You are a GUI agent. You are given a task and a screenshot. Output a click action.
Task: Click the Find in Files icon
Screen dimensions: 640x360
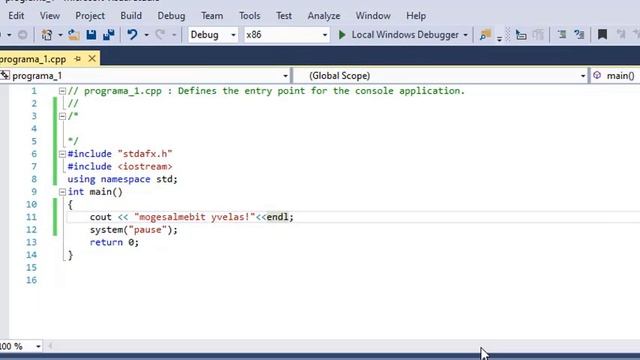(485, 35)
